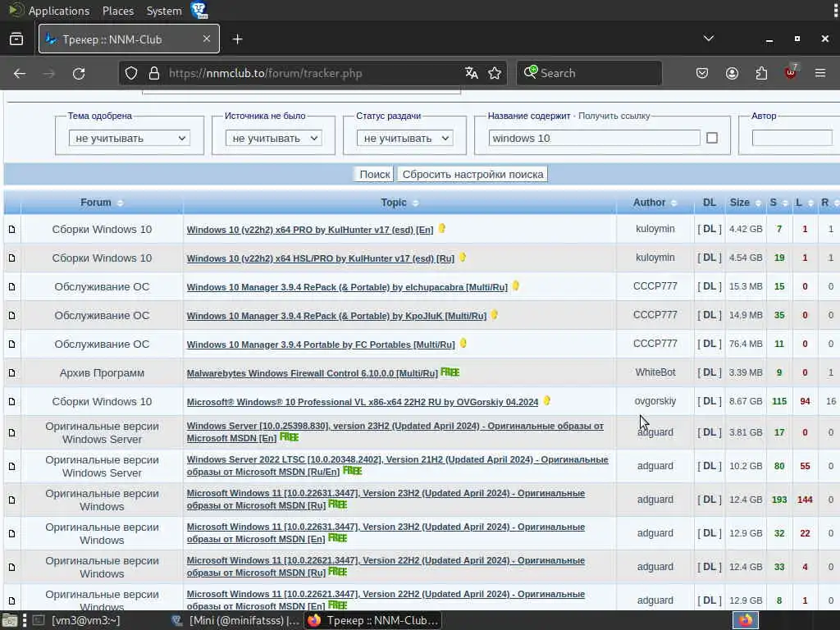
Task: Open the Firefox account icon
Action: click(x=732, y=73)
